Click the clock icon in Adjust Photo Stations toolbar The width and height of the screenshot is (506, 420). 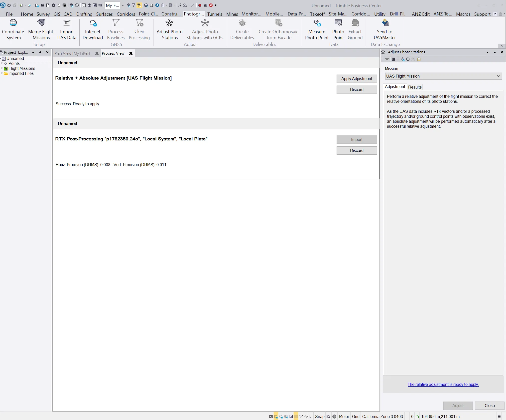tap(408, 59)
